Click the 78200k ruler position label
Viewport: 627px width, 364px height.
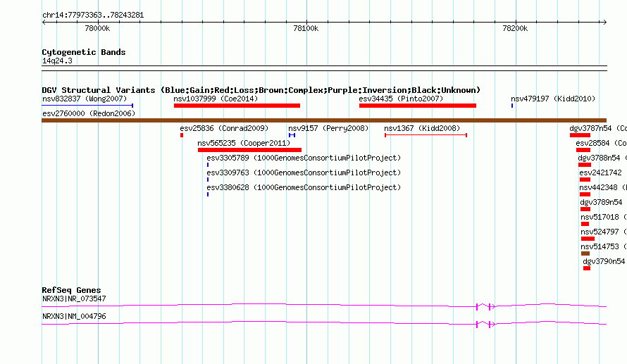[515, 28]
